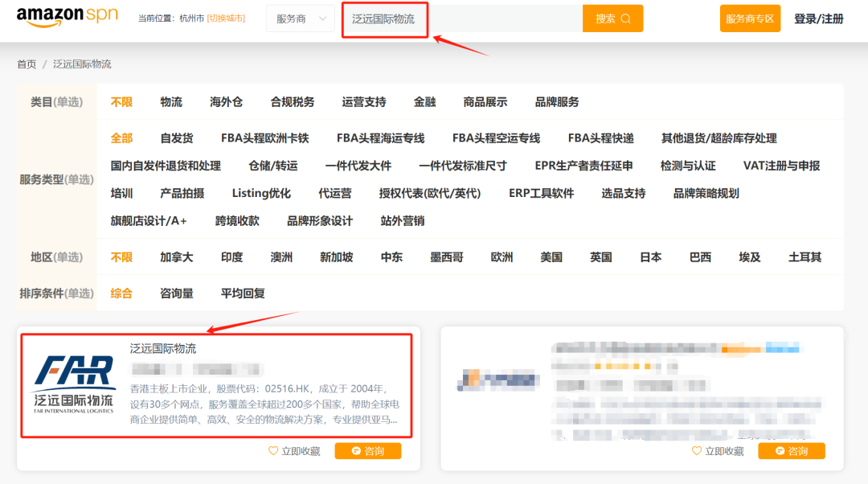This screenshot has width=868, height=484.
Task: Sort results by 咨询量
Action: point(177,293)
